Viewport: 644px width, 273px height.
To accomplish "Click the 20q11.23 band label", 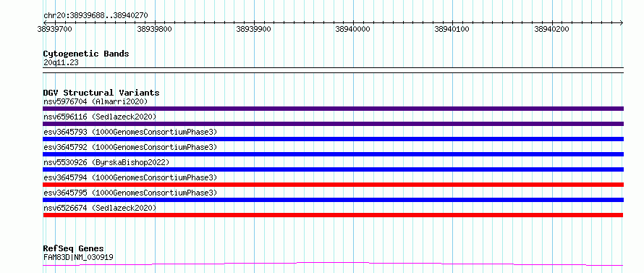I will tap(61, 63).
